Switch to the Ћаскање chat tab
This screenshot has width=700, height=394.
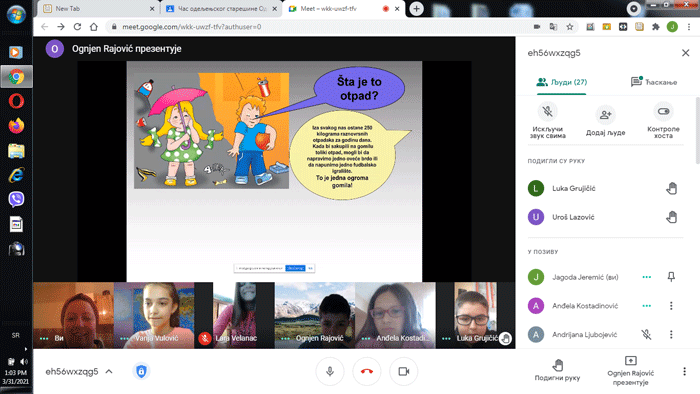654,82
